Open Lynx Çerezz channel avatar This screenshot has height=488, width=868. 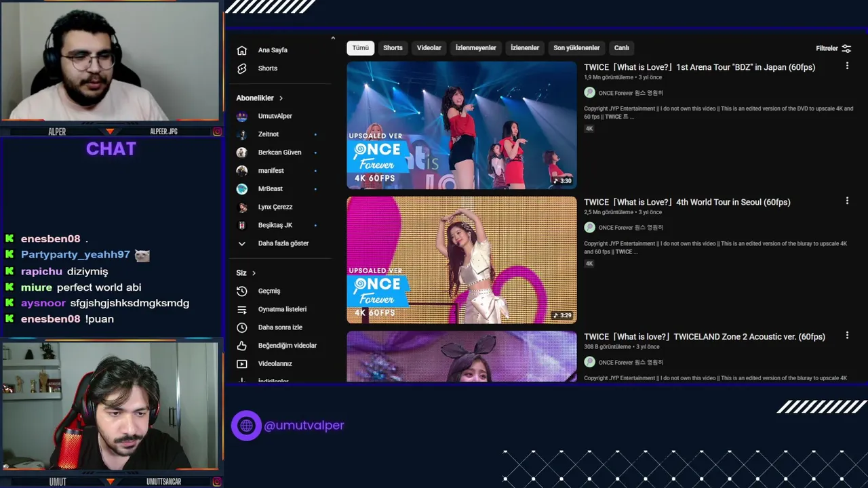pos(241,207)
